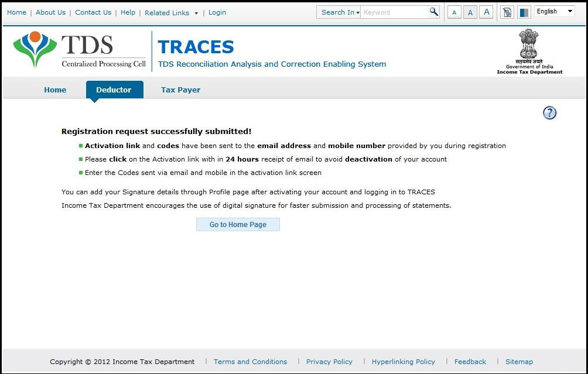Screen dimensions: 588x374
Task: Open the question mark help icon
Action: tap(549, 113)
